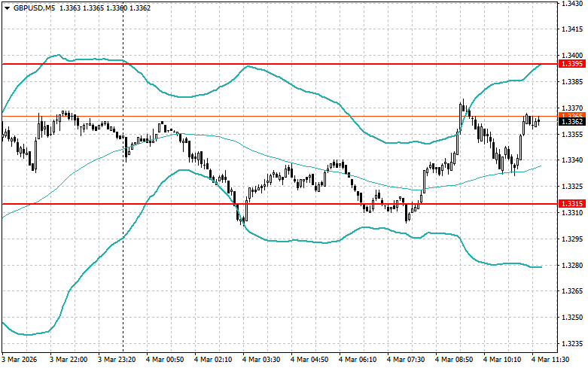Click the 4 Mar 08:50 time label
This screenshot has width=588, height=368.
(454, 360)
